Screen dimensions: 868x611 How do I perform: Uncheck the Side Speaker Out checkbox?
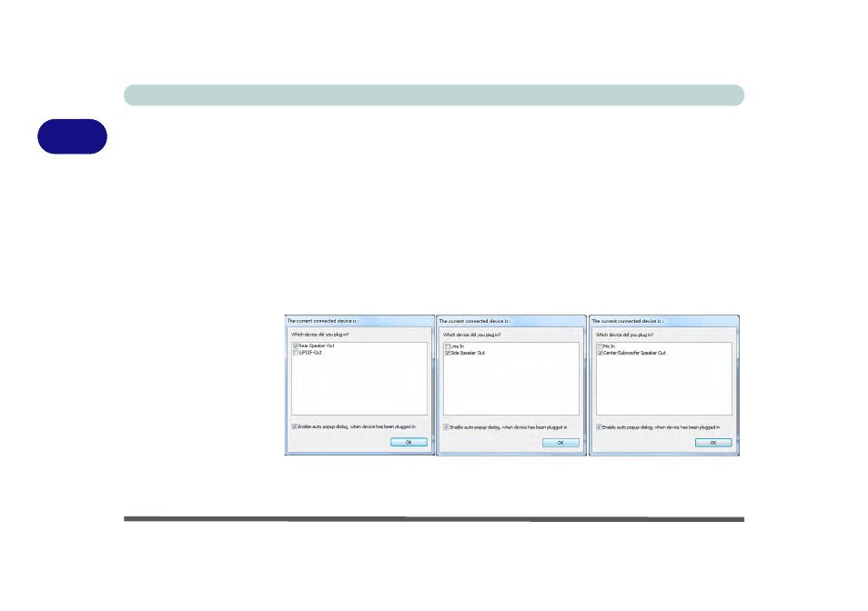pyautogui.click(x=448, y=353)
